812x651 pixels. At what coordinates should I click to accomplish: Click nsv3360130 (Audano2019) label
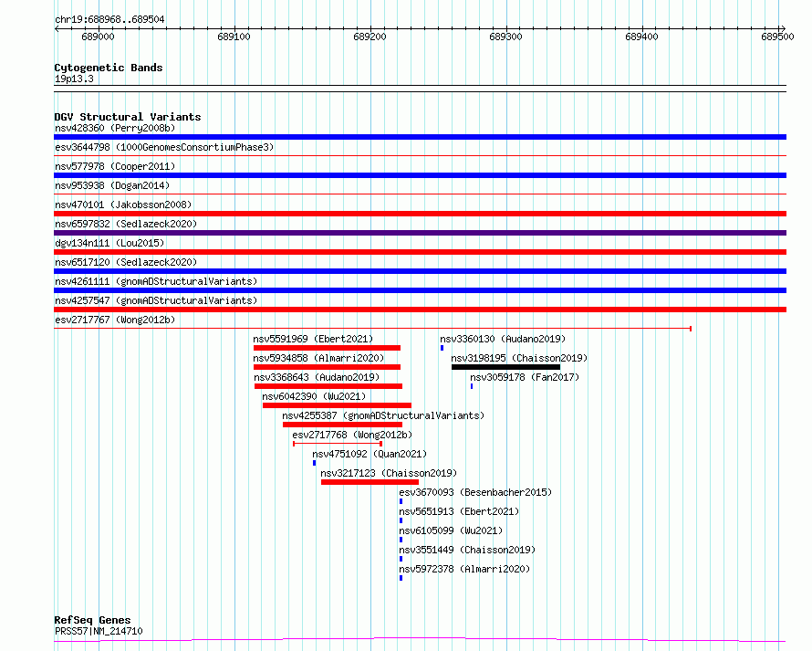503,339
